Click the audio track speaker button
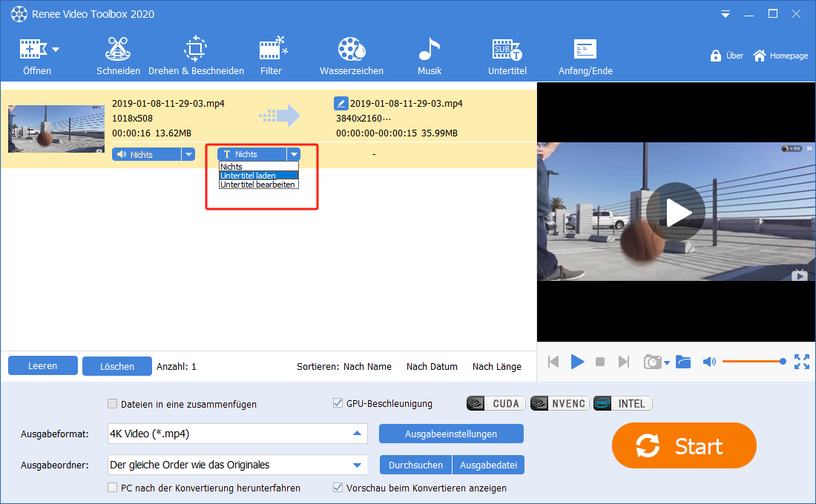Image resolution: width=816 pixels, height=504 pixels. point(146,154)
